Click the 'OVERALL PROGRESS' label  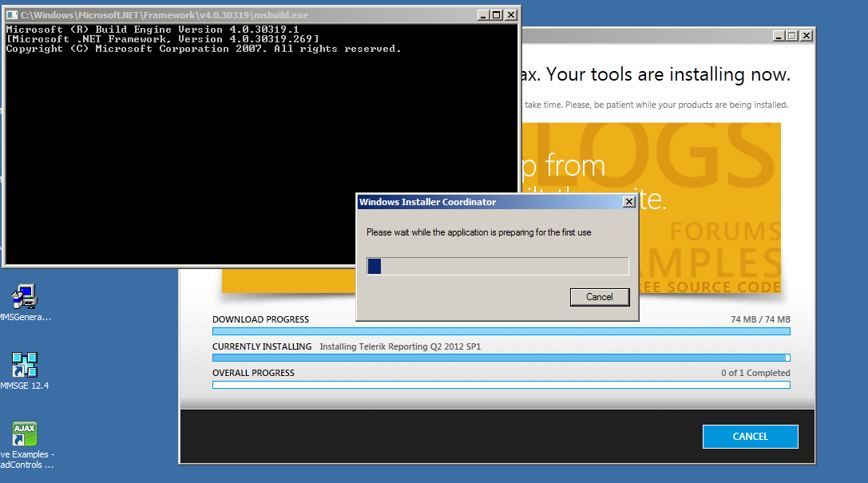253,373
